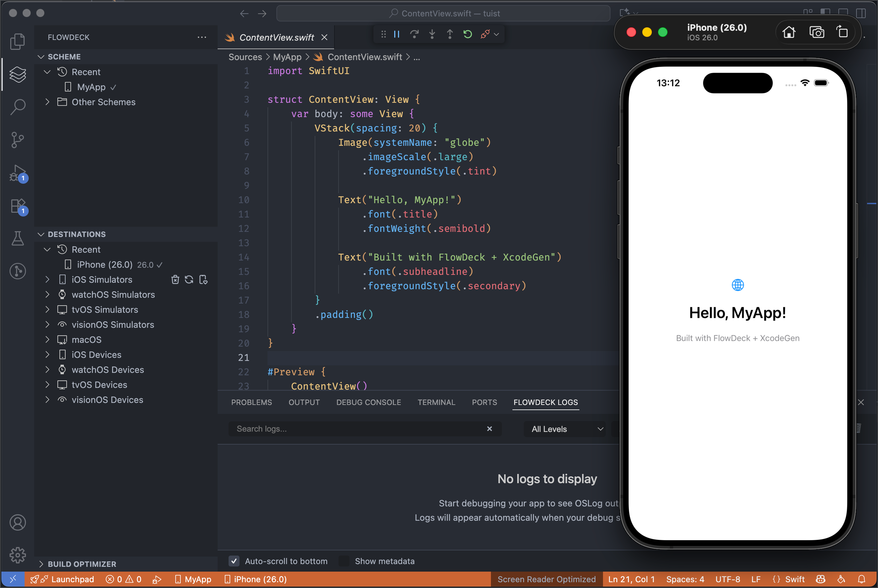Open Copilot status icon in status bar

pyautogui.click(x=821, y=579)
